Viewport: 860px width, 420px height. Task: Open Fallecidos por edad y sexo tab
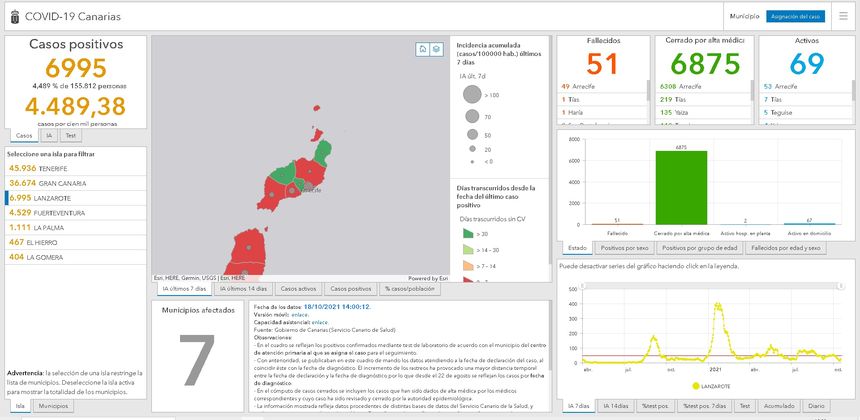(785, 247)
